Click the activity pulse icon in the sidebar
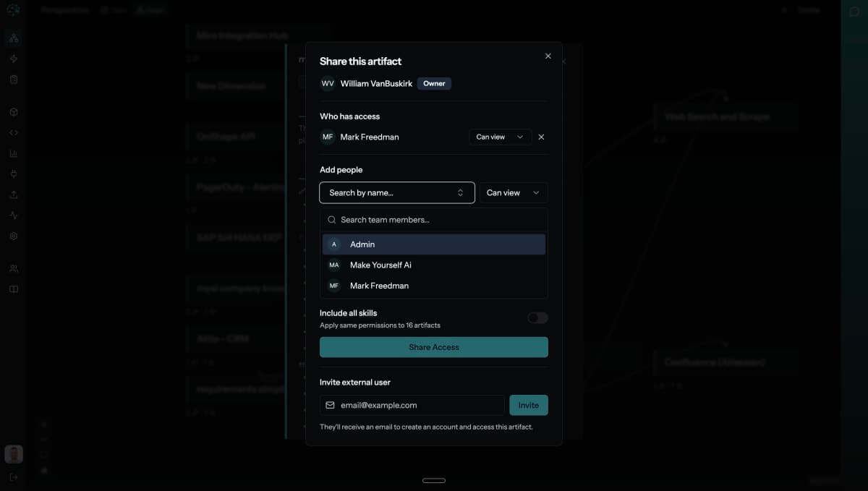The height and width of the screenshot is (491, 868). pyautogui.click(x=12, y=214)
